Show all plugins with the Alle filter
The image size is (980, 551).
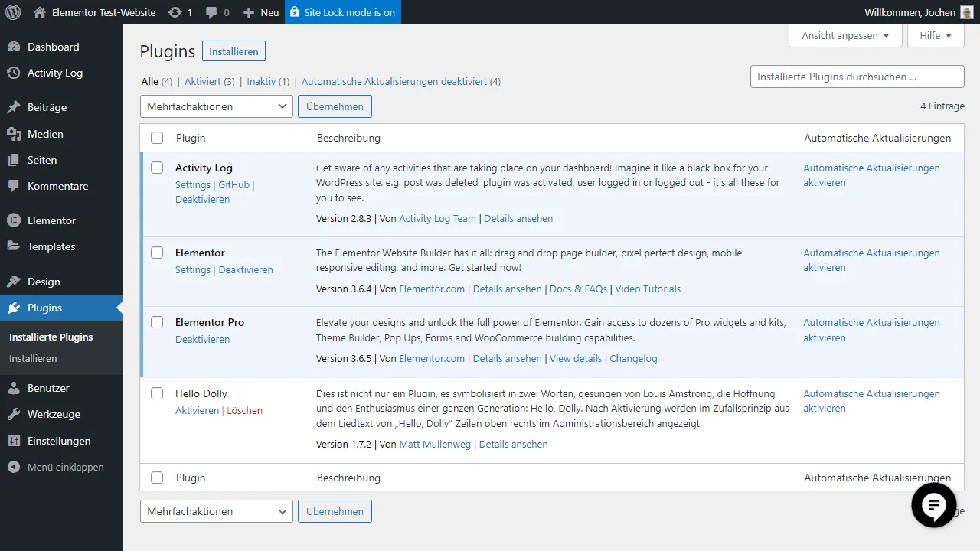tap(150, 81)
